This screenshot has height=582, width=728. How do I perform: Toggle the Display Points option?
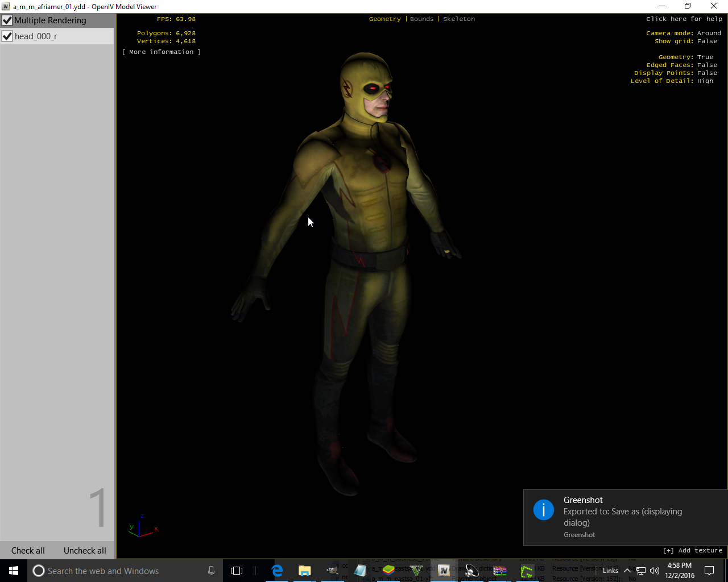[676, 73]
